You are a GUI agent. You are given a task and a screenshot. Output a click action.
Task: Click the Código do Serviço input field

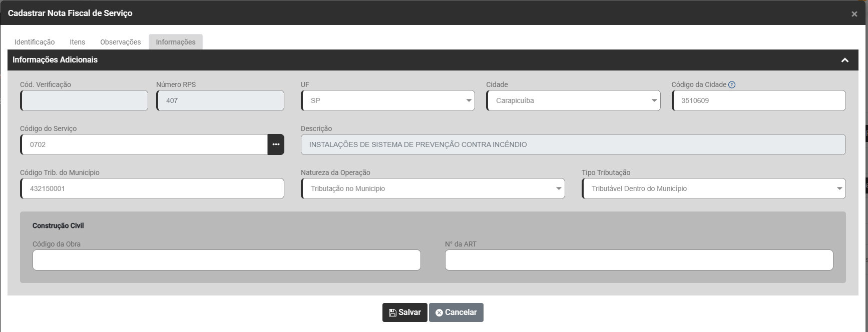[x=144, y=144]
